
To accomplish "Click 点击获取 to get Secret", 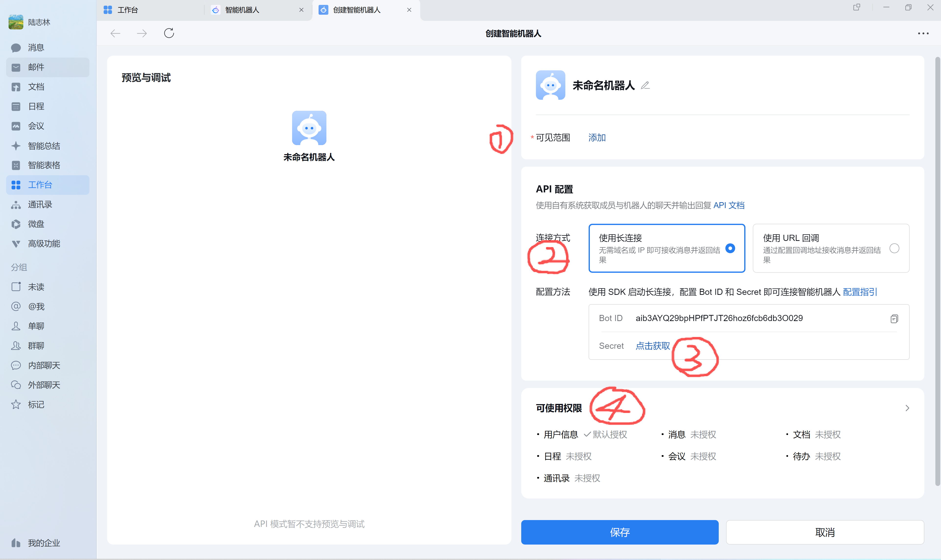I will click(x=653, y=346).
